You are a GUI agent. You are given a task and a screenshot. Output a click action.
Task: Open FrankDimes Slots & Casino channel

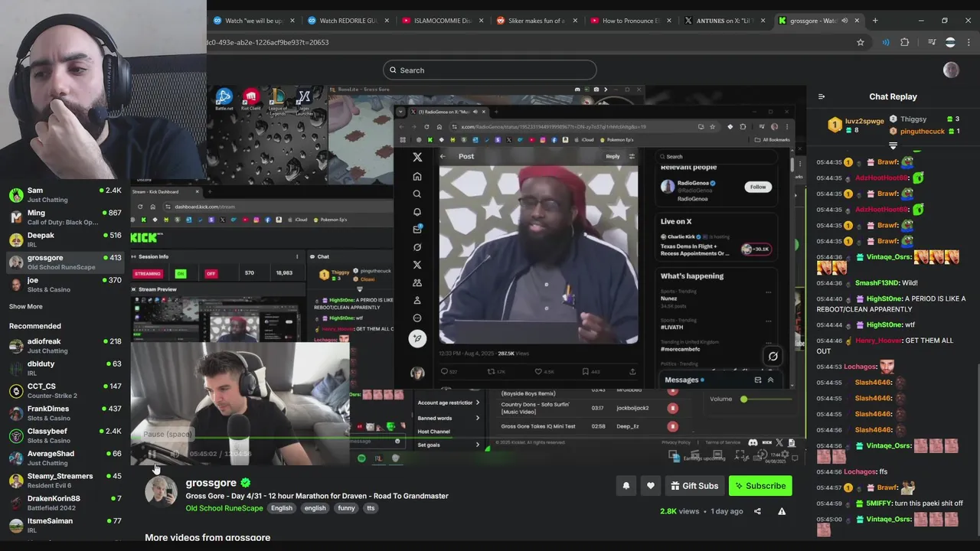[x=65, y=413]
